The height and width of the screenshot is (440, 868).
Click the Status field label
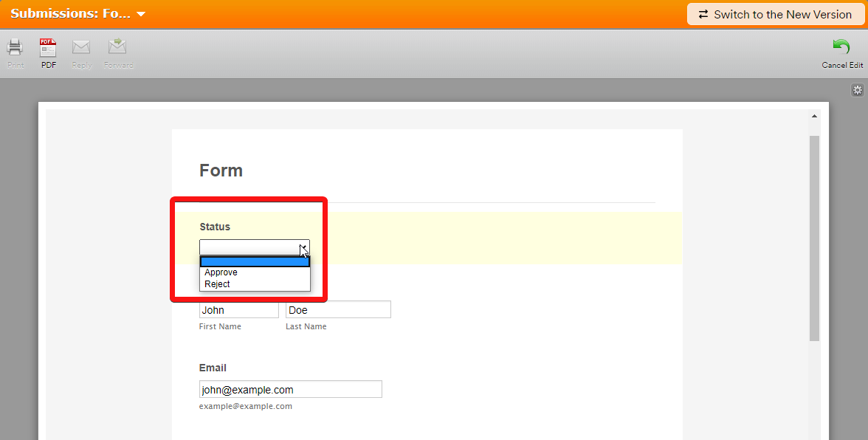[x=215, y=227]
